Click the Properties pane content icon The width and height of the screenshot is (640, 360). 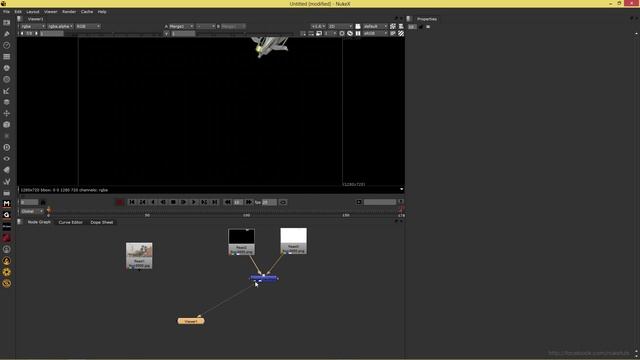(409, 19)
